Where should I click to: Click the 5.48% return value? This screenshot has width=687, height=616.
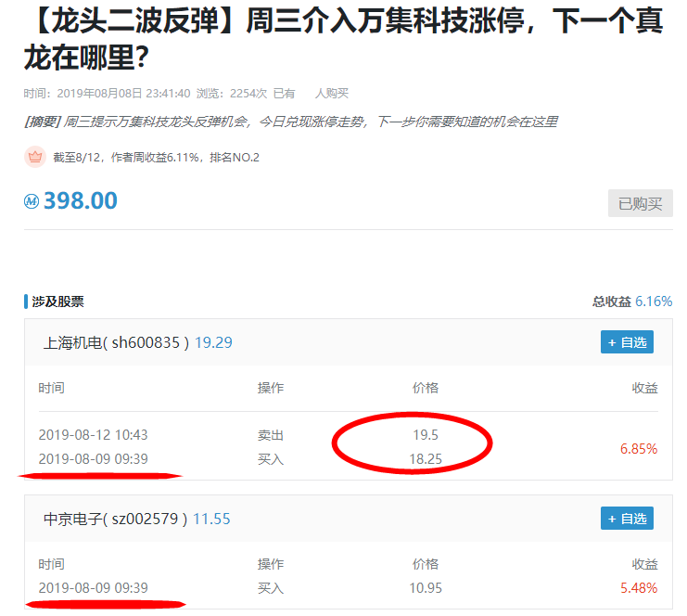click(x=639, y=588)
